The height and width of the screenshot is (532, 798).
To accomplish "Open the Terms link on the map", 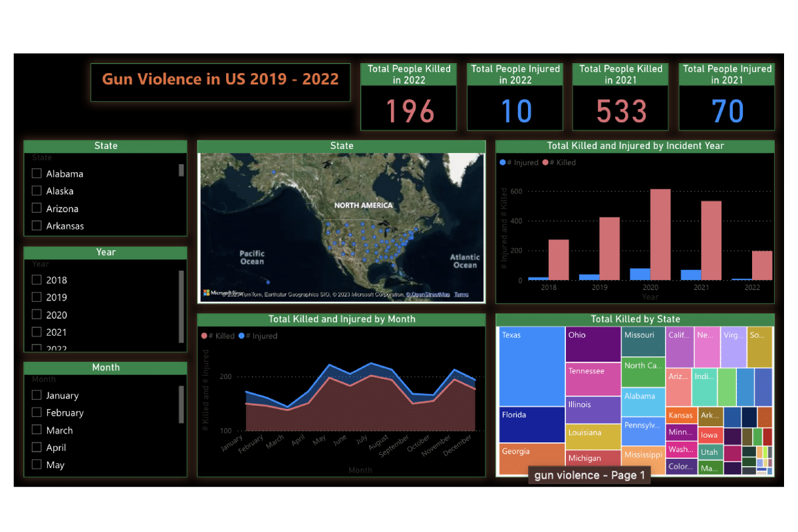I will pos(461,293).
